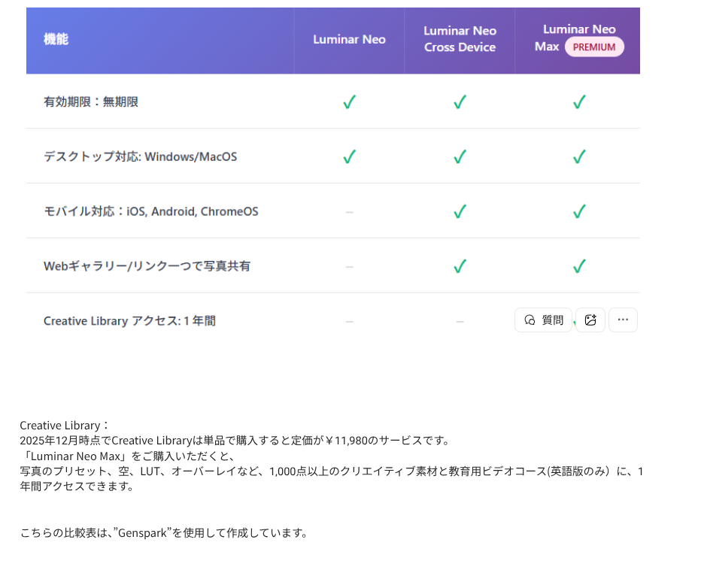This screenshot has height=588, width=701.
Task: Click the 質問 chat button
Action: (543, 320)
